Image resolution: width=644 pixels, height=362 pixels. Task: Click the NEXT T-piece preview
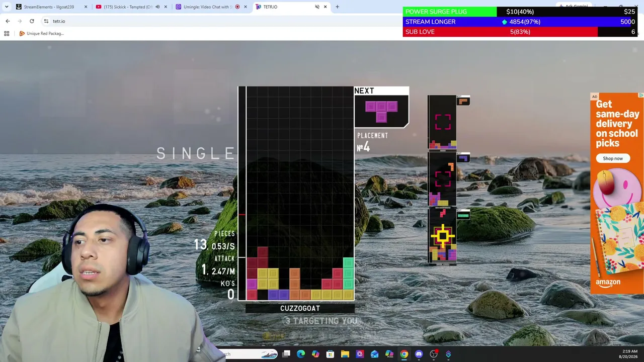coord(381,111)
